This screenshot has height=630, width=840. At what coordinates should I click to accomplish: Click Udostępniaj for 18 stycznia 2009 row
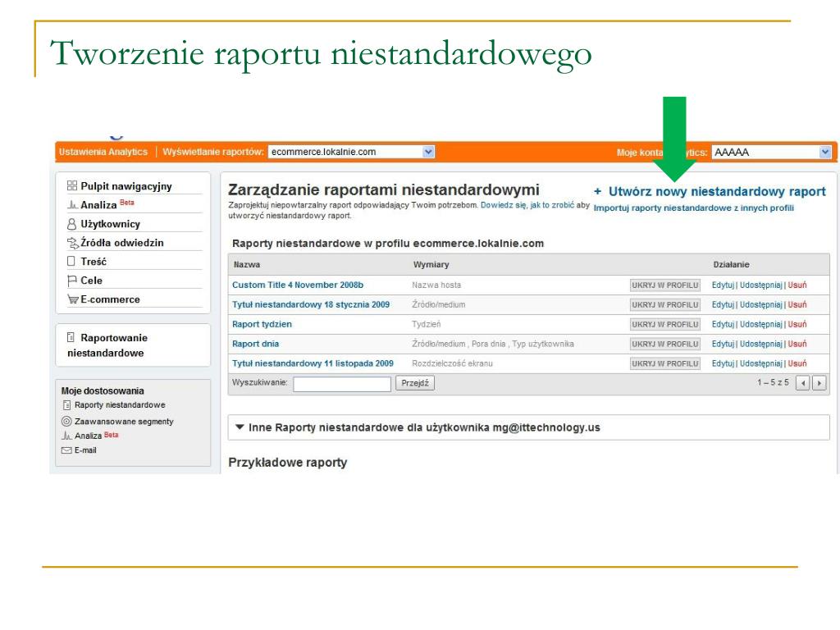pyautogui.click(x=760, y=304)
